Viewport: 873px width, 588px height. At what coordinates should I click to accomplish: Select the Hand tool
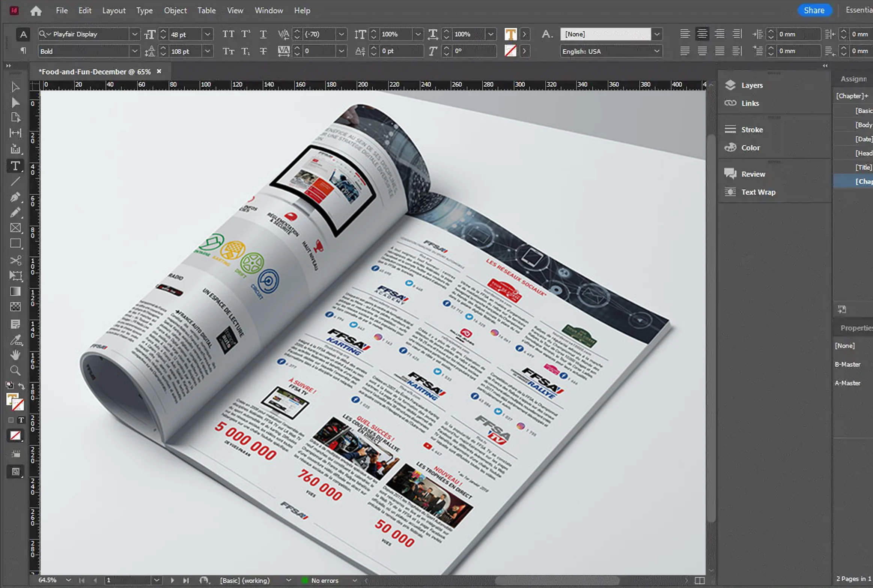pyautogui.click(x=15, y=355)
